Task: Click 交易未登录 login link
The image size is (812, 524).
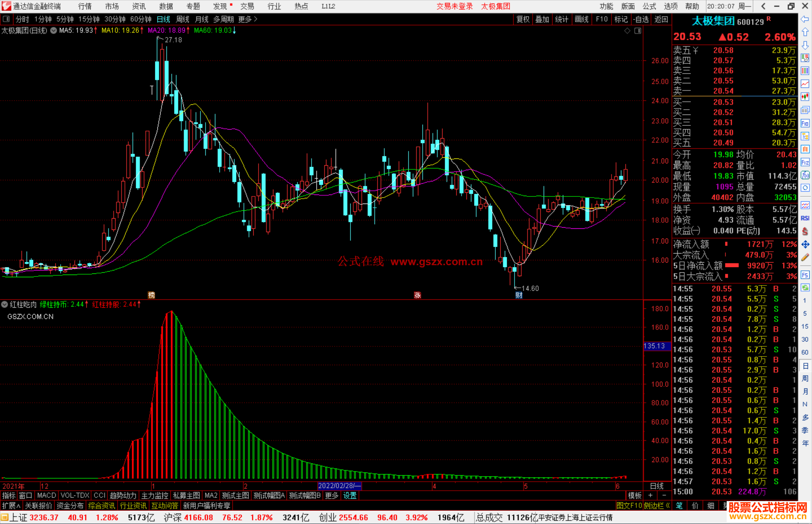Action: coord(454,6)
